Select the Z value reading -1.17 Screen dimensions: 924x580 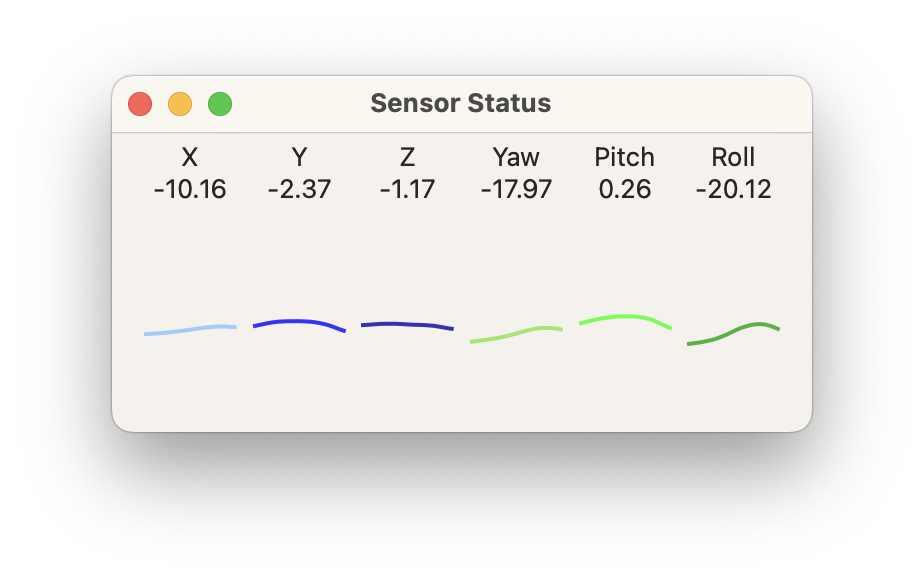coord(407,189)
